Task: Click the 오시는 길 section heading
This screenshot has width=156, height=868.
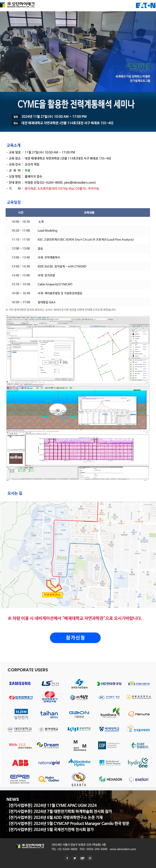Action: tap(15, 493)
